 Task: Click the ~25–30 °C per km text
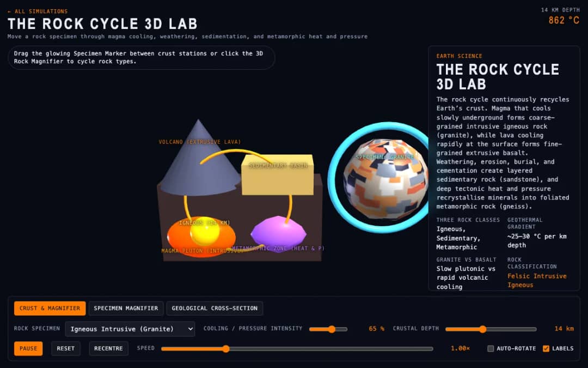(x=537, y=241)
